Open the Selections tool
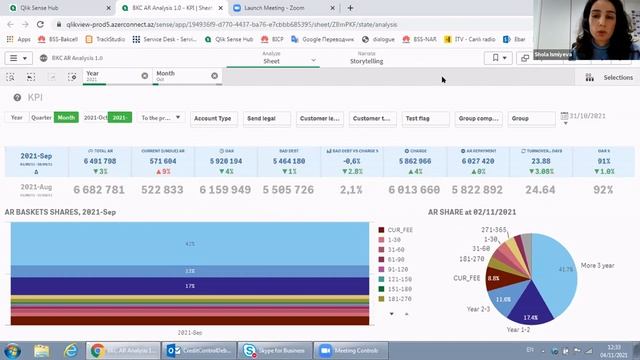Screen dimensions: 640x360 [609, 78]
